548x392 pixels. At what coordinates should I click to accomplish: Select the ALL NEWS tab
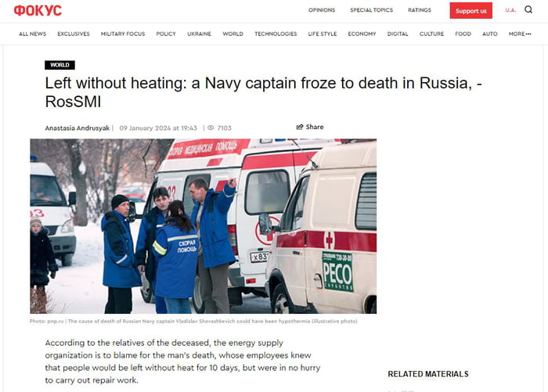click(33, 34)
